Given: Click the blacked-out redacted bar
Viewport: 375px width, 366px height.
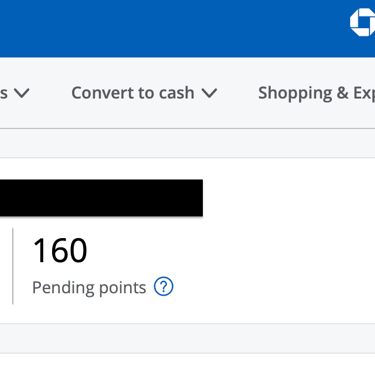Looking at the screenshot, I should pos(101,198).
